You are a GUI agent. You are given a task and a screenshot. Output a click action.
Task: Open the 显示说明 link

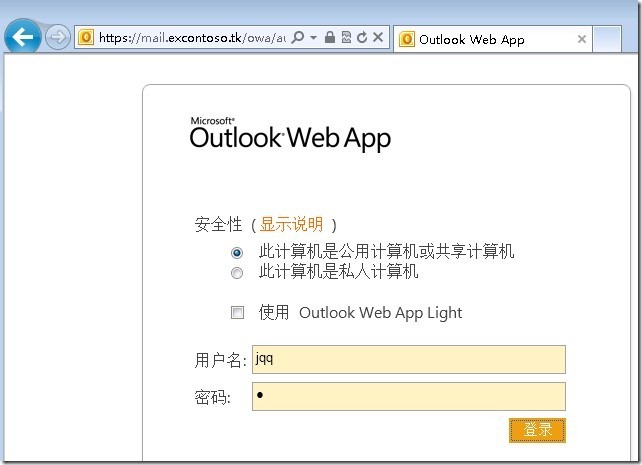pos(291,224)
